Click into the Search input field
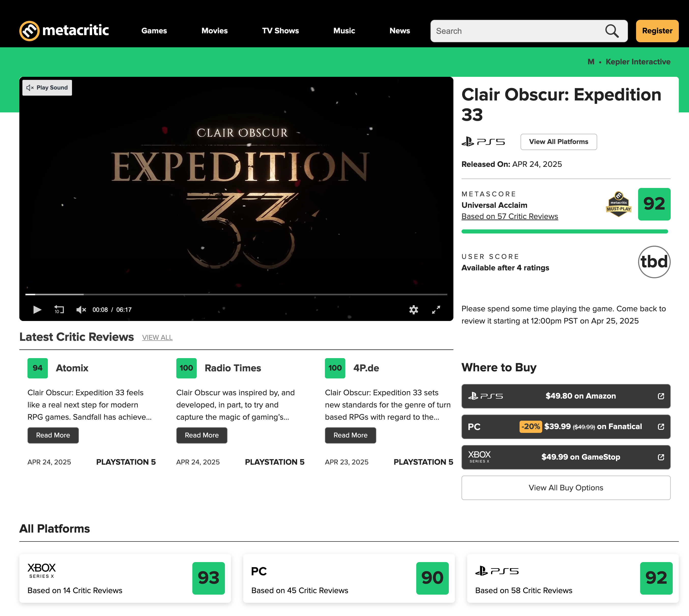The image size is (689, 616). coord(515,31)
